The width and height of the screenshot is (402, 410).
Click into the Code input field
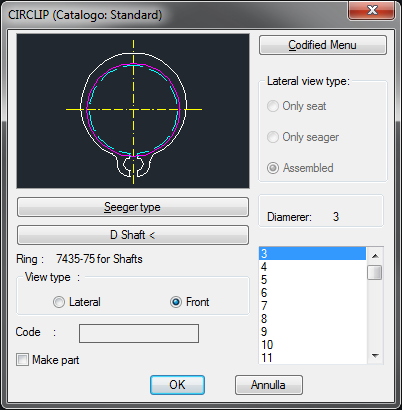pos(139,333)
